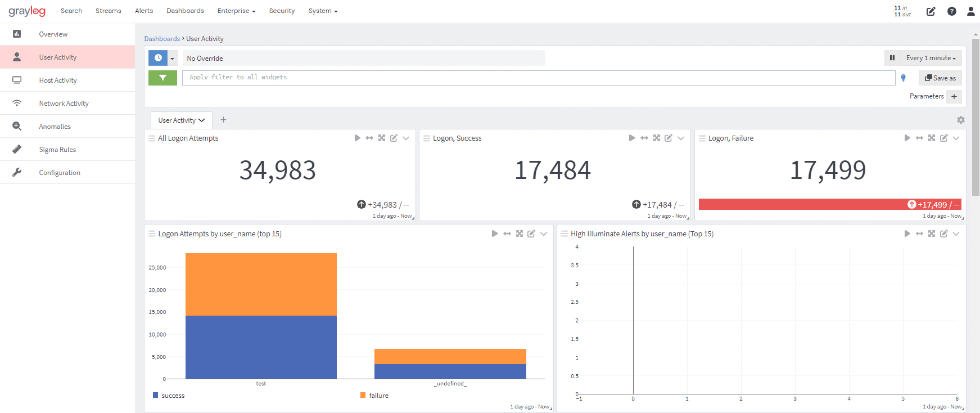Click the user profile icon
This screenshot has height=413, width=980.
pos(970,11)
